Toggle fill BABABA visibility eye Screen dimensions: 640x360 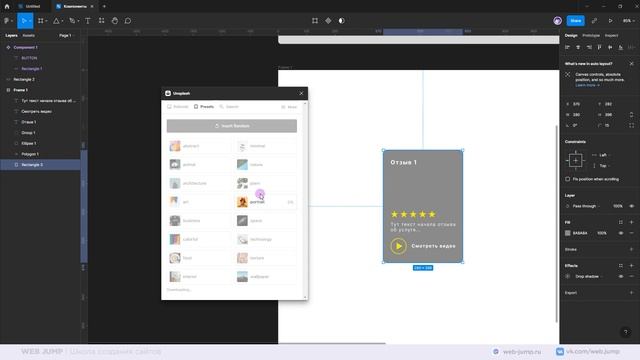pyautogui.click(x=620, y=233)
